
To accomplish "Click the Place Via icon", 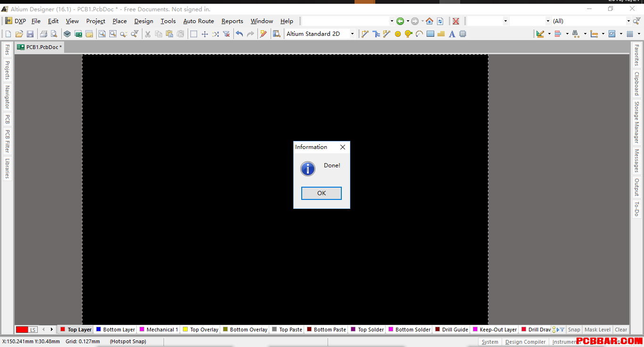I will coord(408,34).
